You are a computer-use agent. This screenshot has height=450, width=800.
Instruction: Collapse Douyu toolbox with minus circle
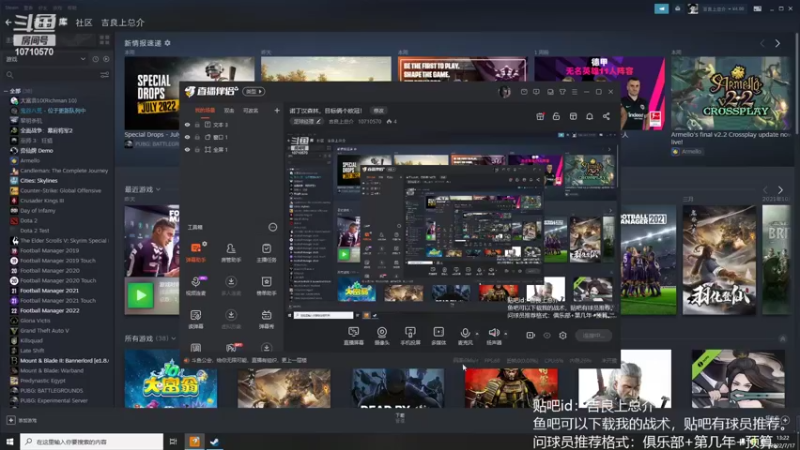coord(272,227)
